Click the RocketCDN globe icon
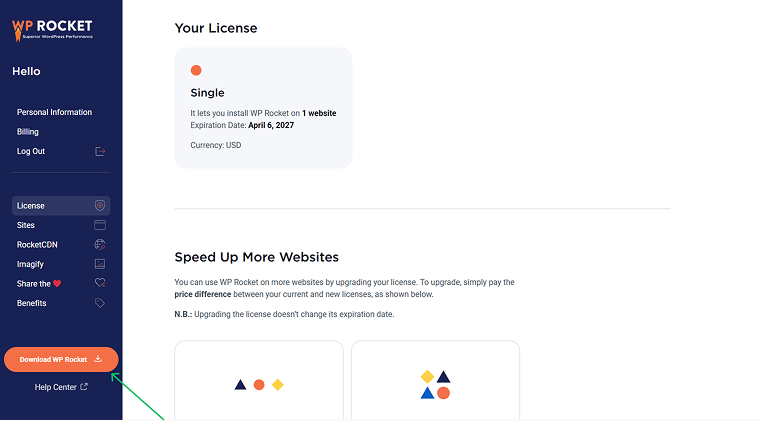 click(x=100, y=245)
